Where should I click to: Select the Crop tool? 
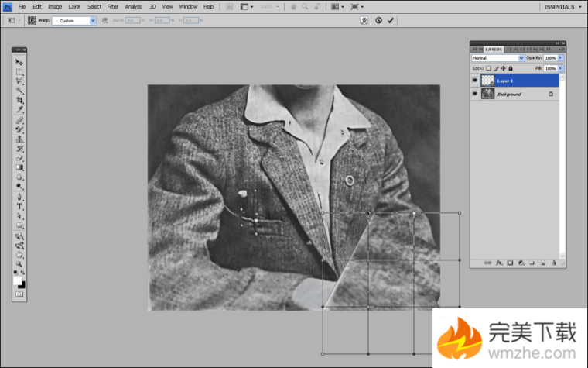coord(19,101)
